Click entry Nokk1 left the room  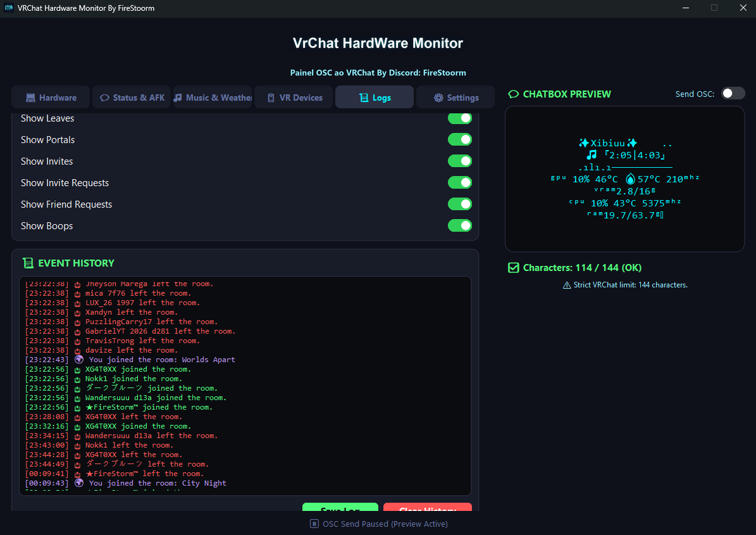(x=99, y=445)
